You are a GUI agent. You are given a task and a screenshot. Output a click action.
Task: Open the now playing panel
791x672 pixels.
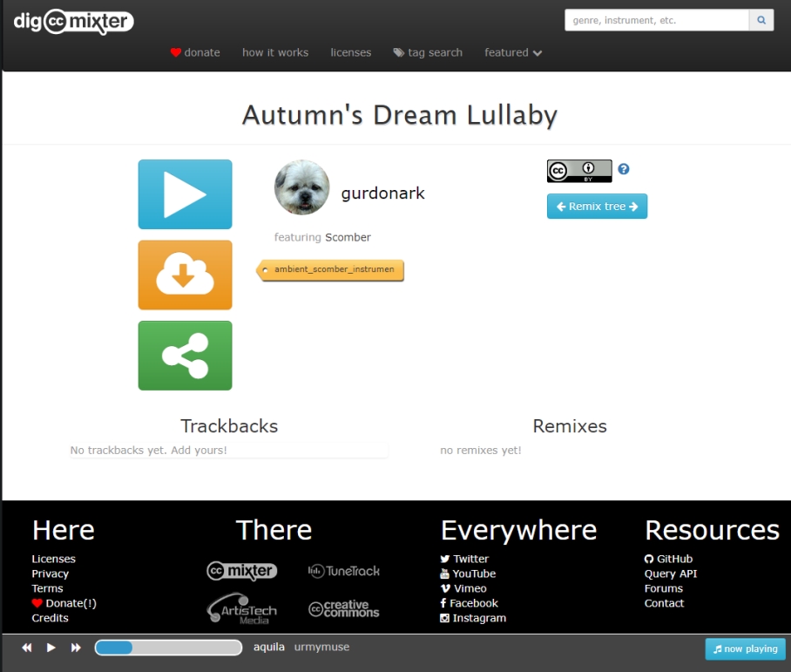tap(745, 649)
